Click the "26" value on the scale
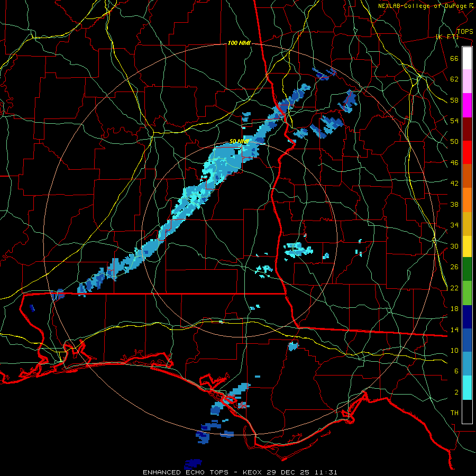 [454, 267]
